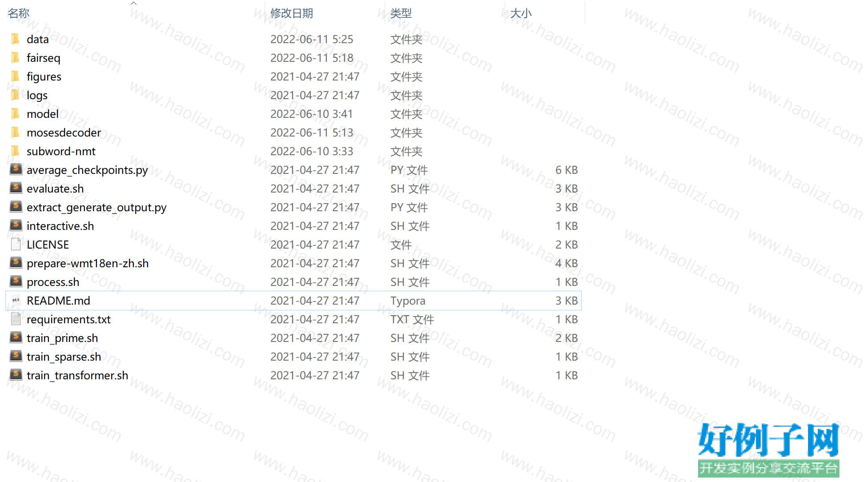Sort files by the 修改日期 column header
This screenshot has width=868, height=482.
point(292,13)
